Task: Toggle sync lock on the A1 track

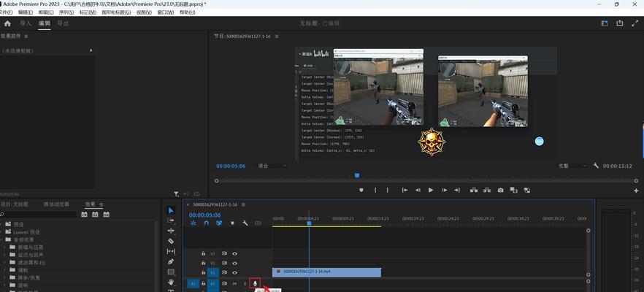Action: pyautogui.click(x=225, y=283)
